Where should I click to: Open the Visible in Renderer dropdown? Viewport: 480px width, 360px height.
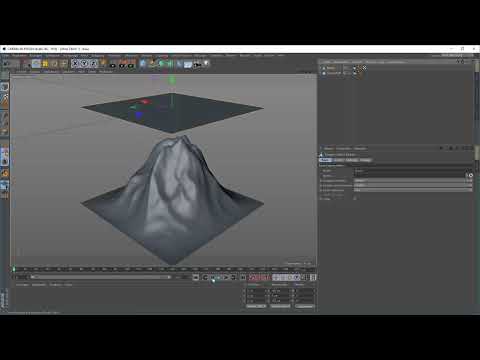click(x=413, y=185)
